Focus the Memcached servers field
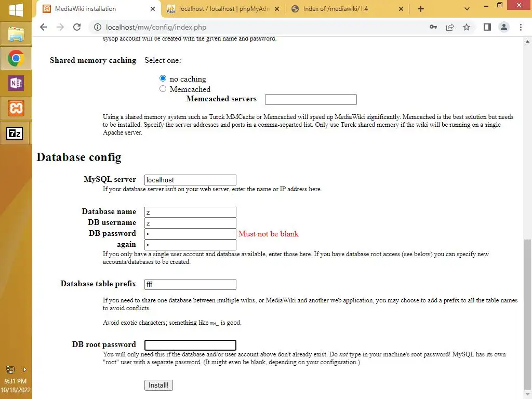 pyautogui.click(x=311, y=99)
